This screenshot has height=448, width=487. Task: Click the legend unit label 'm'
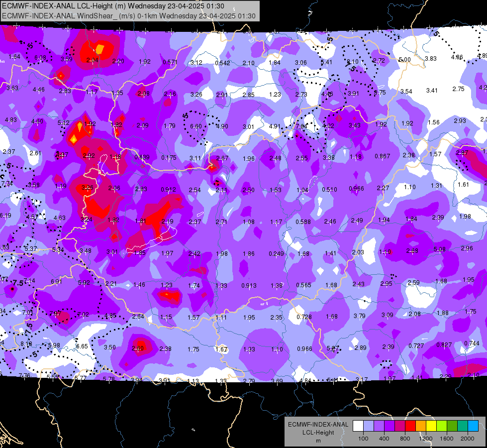point(318,441)
